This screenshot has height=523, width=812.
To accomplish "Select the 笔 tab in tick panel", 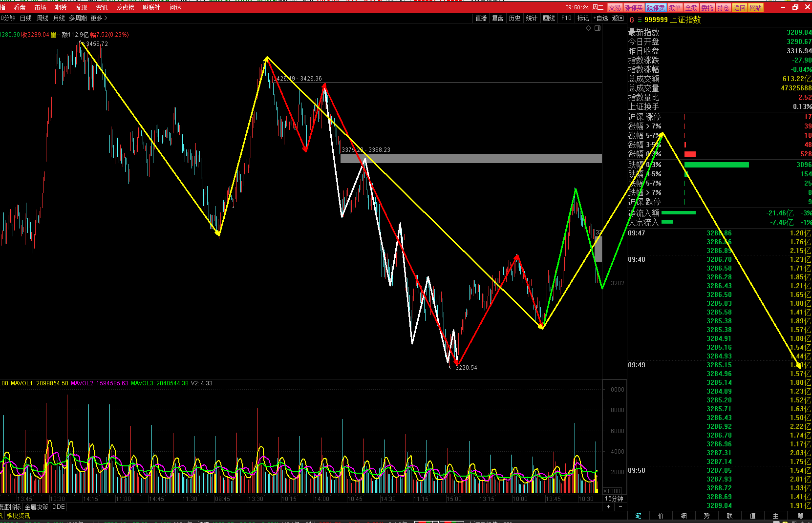I will click(x=638, y=516).
